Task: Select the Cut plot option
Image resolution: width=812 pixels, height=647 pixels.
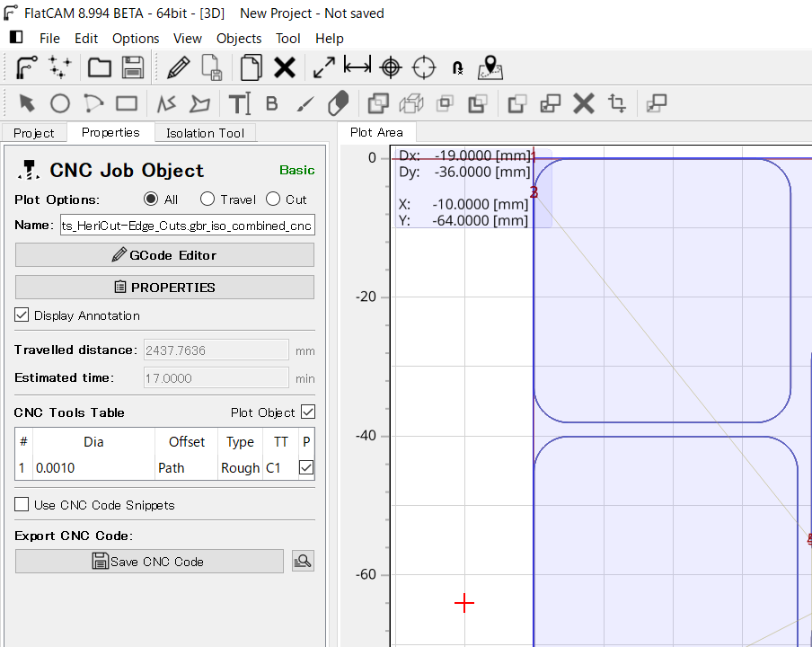Action: click(x=273, y=199)
